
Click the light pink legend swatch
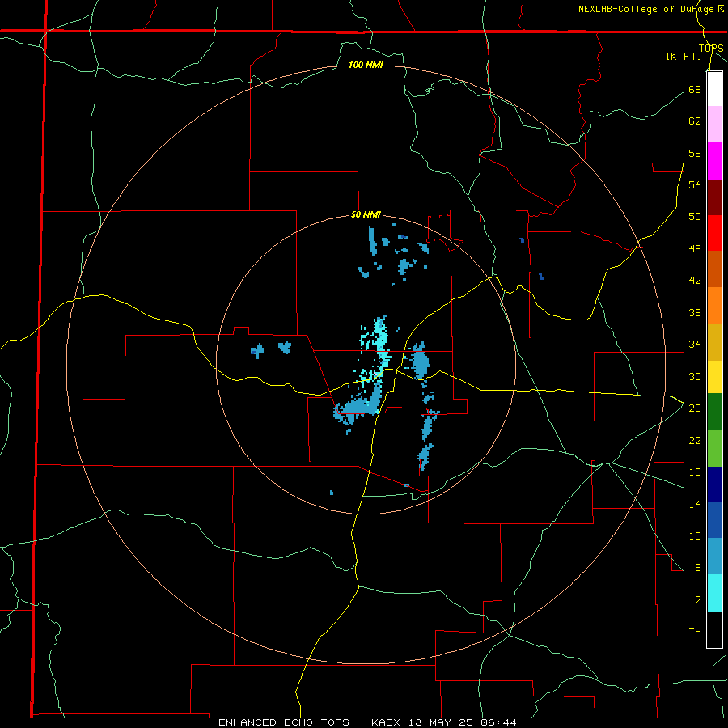pyautogui.click(x=714, y=124)
